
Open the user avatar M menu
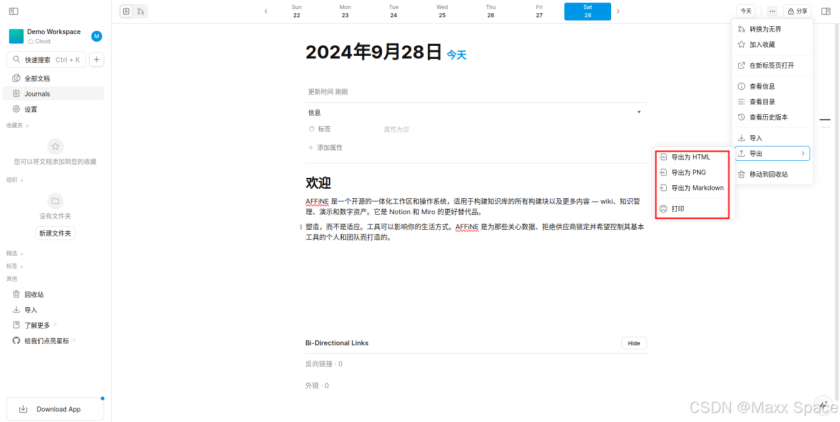coord(96,36)
